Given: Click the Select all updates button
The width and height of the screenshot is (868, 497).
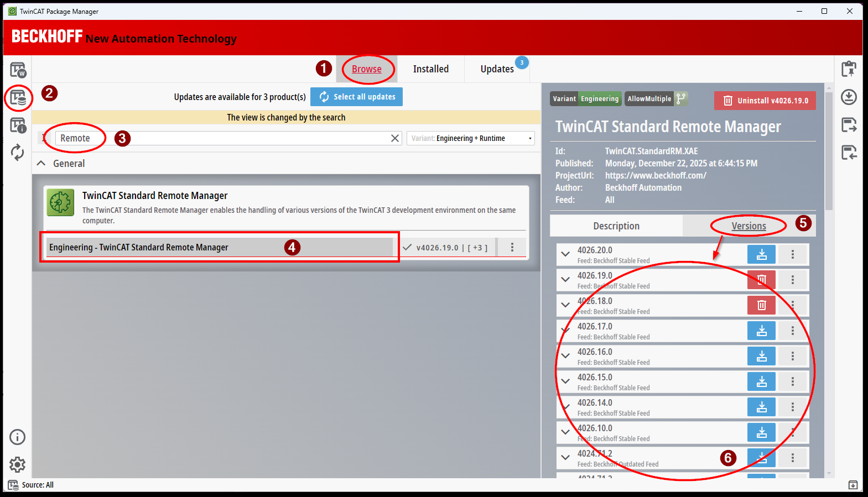Looking at the screenshot, I should pos(357,97).
